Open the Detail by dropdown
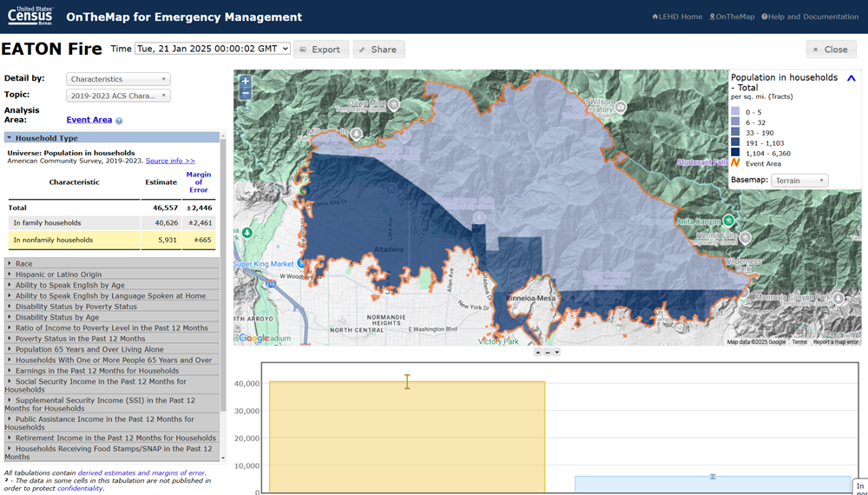Screen dimensions: 868x495 click(118, 79)
